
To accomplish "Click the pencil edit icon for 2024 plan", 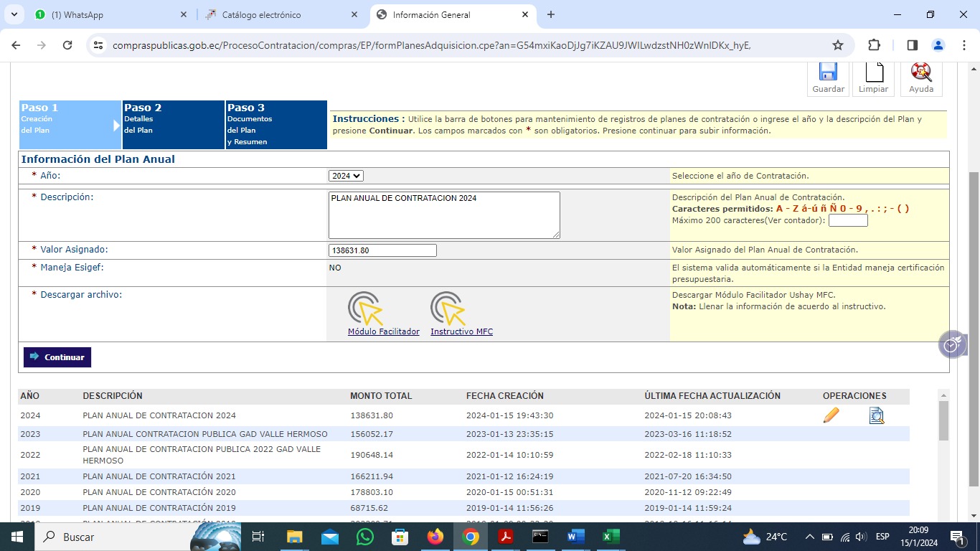I will click(831, 415).
